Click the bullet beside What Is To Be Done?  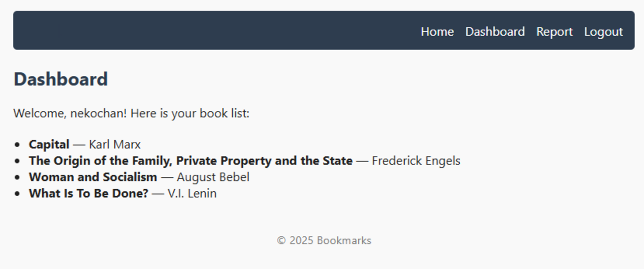coord(18,194)
